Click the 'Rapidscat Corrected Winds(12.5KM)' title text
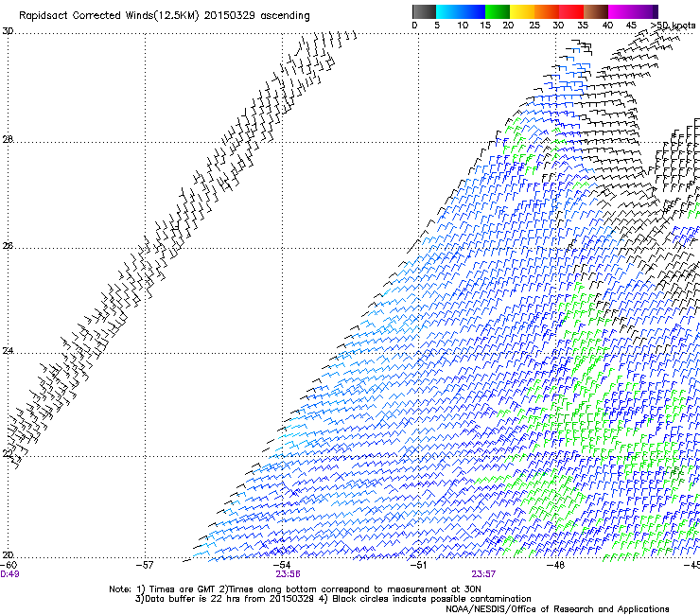 [x=109, y=16]
